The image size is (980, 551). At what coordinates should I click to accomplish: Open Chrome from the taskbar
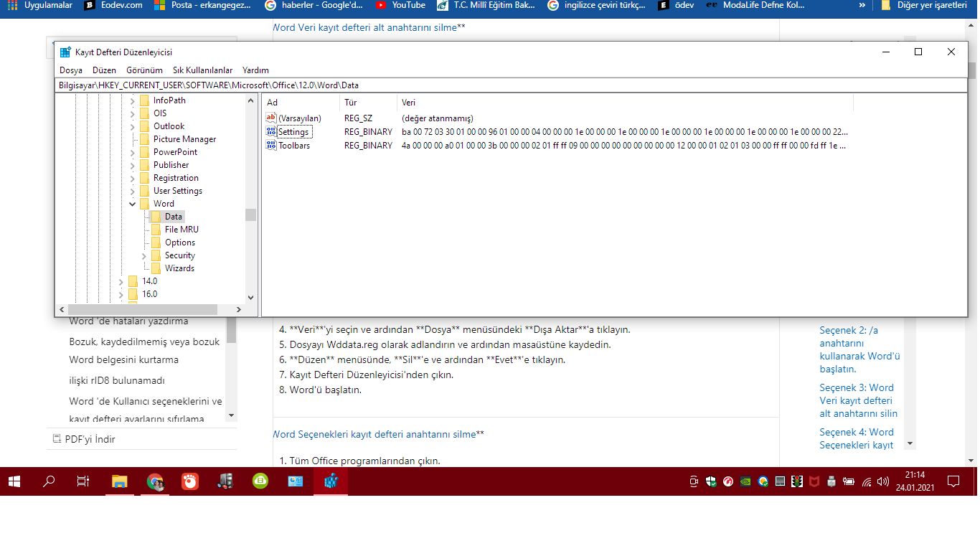(155, 481)
